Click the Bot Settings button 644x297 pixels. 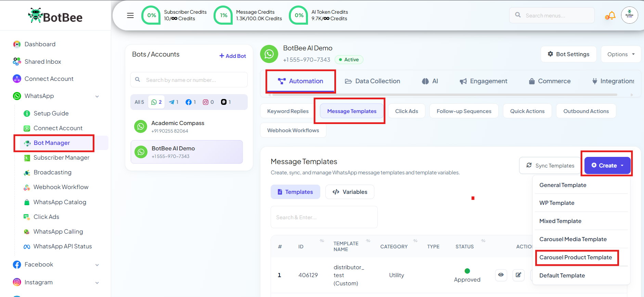click(x=568, y=54)
